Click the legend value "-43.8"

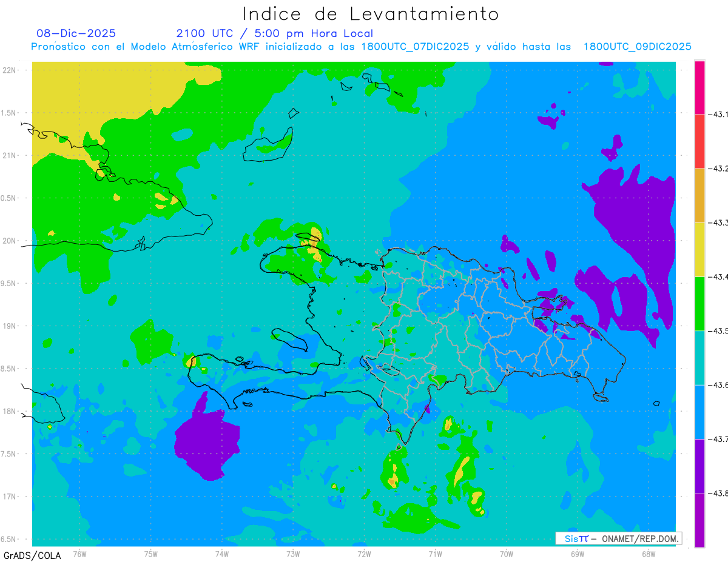(x=718, y=493)
